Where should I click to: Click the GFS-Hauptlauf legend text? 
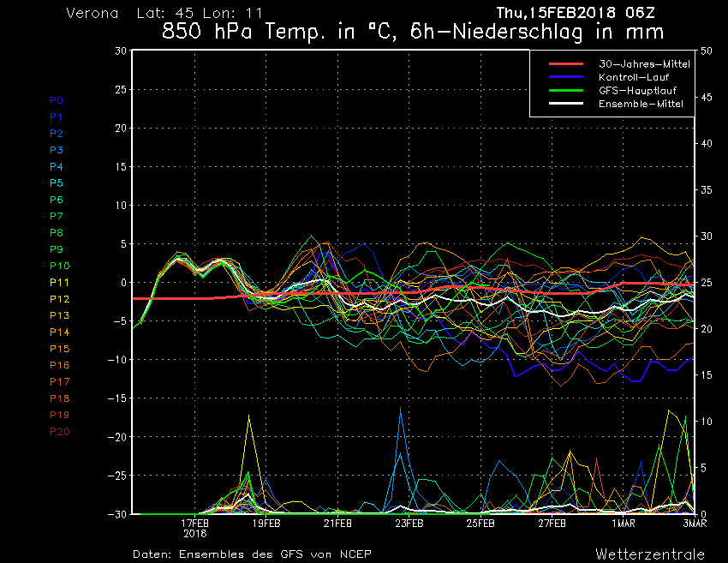coord(637,91)
